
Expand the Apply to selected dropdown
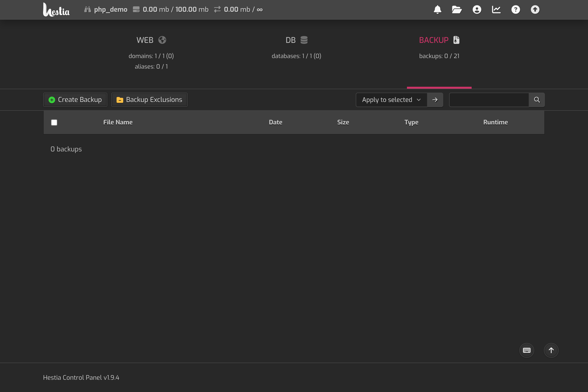(x=391, y=100)
